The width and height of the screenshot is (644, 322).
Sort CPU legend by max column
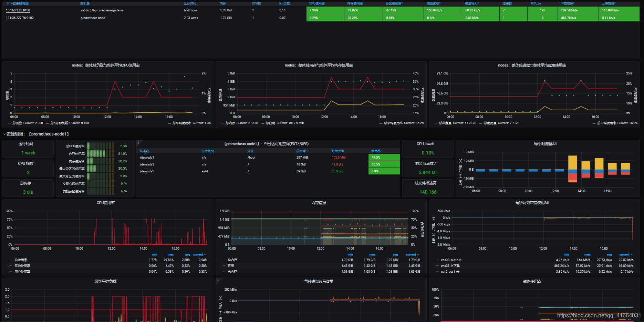pos(170,254)
